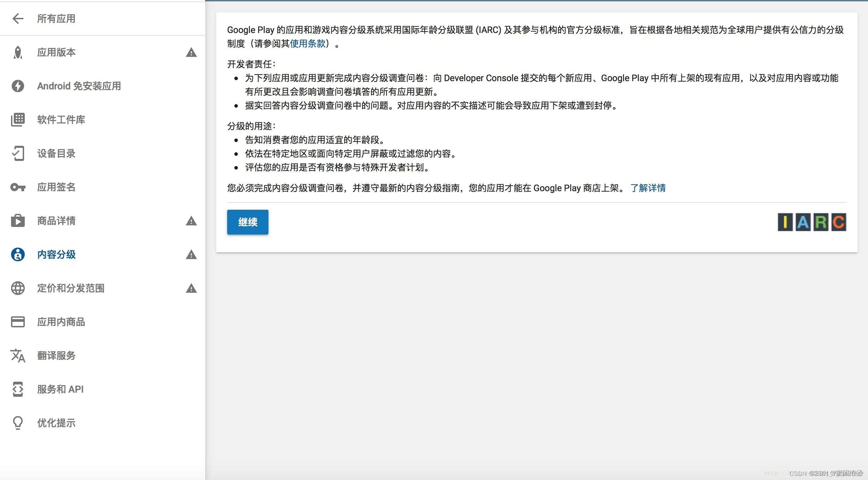Open the 了解详情 link
868x480 pixels.
648,188
